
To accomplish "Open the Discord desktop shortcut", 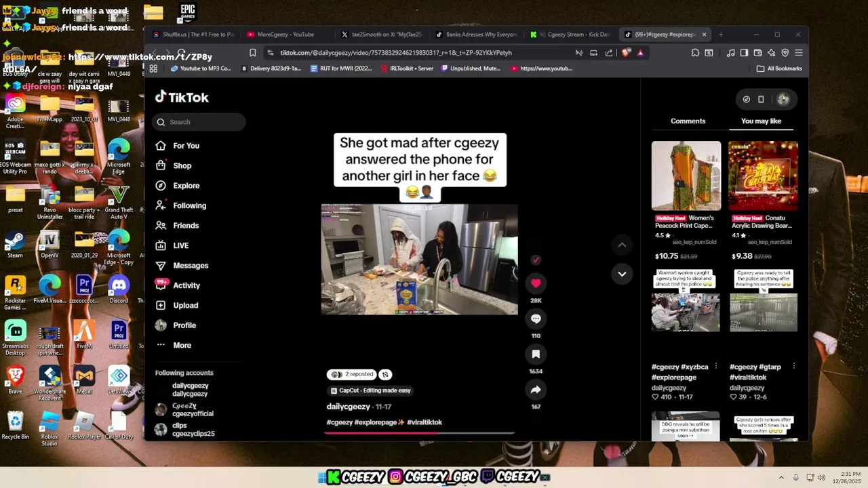I will coord(119,289).
